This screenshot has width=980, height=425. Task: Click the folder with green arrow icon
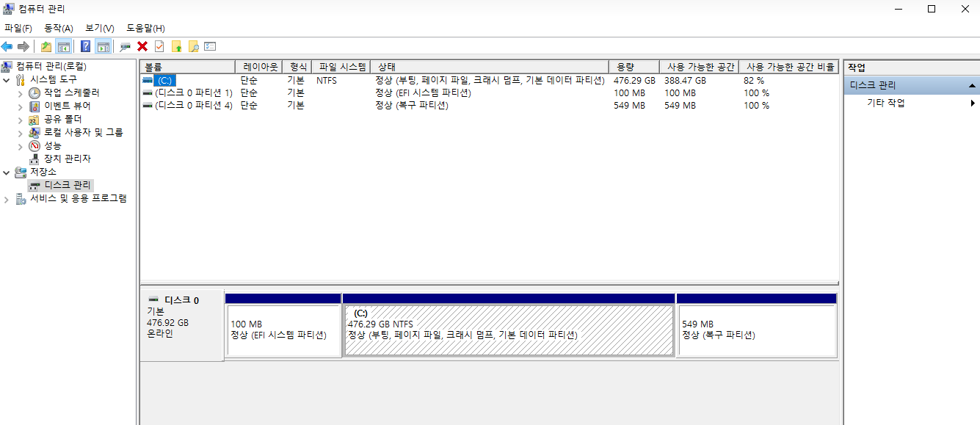tap(176, 46)
